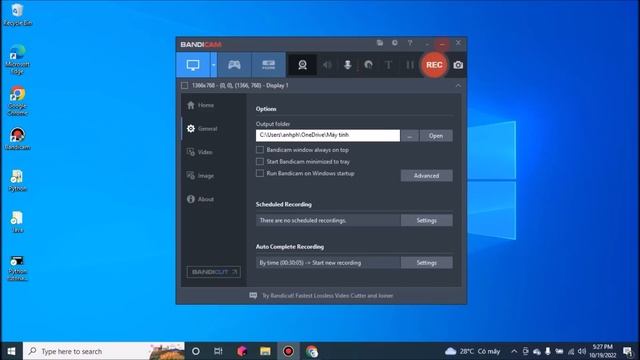Viewport: 640px width, 360px height.
Task: Open help question mark icon
Action: click(x=410, y=43)
